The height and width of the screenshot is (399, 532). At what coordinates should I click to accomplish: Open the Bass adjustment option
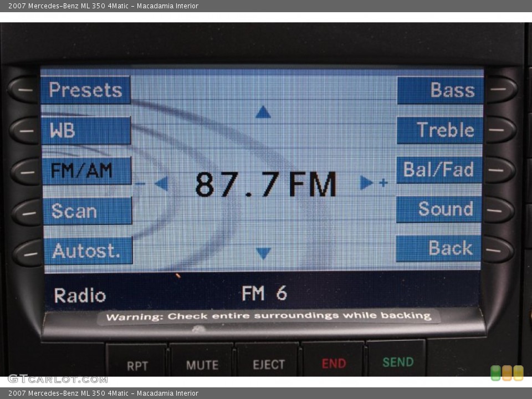pos(441,90)
